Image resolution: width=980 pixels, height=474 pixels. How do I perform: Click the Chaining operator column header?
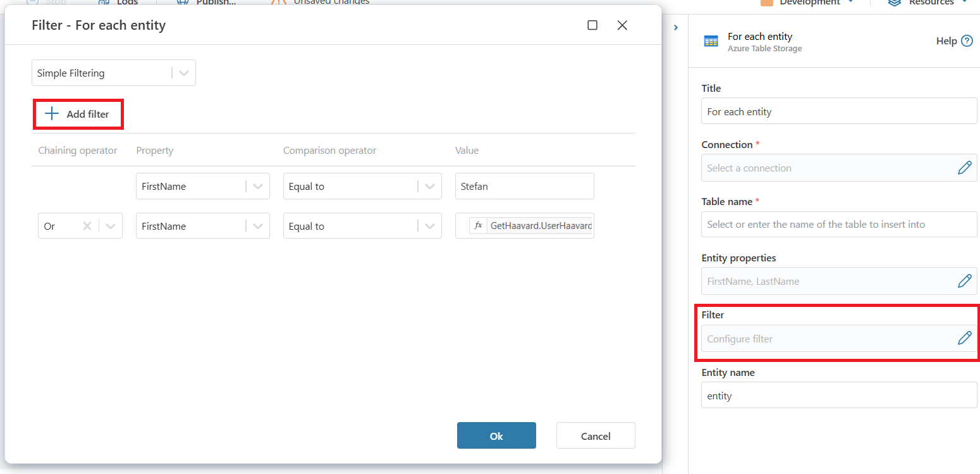coord(78,150)
